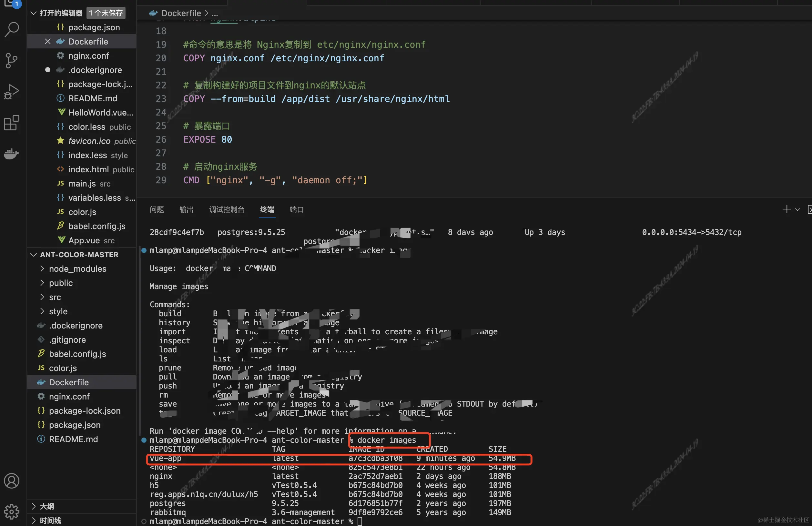812x526 pixels.
Task: Open the Accounts menu icon
Action: tap(12, 480)
